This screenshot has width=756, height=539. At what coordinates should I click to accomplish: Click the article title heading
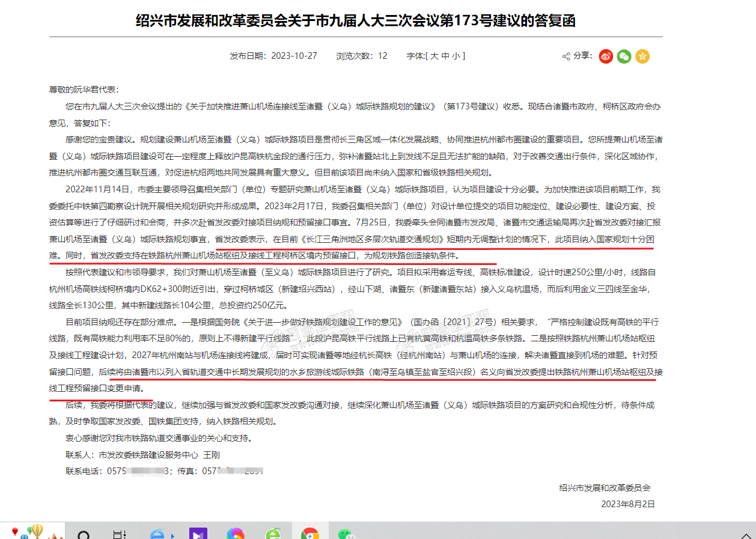pos(356,21)
